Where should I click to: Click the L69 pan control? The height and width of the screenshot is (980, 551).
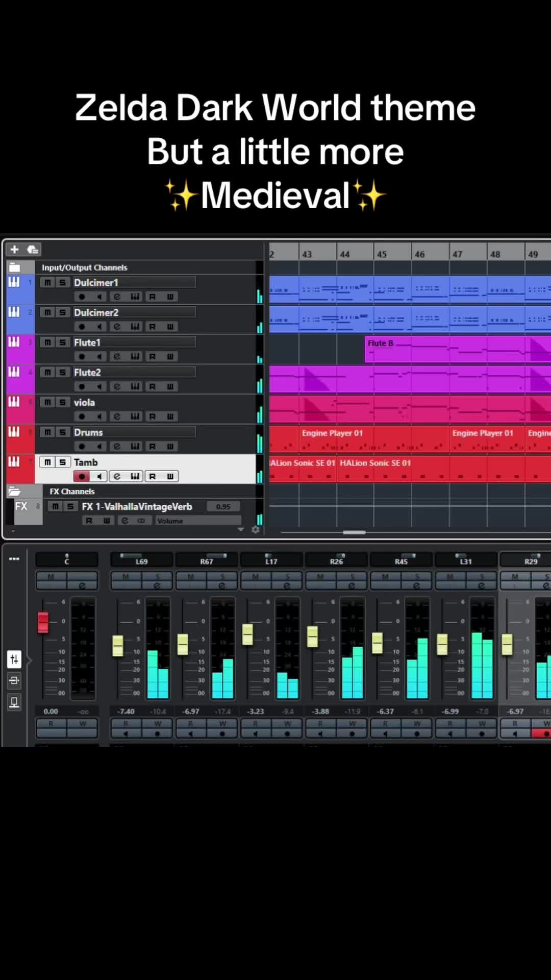142,559
